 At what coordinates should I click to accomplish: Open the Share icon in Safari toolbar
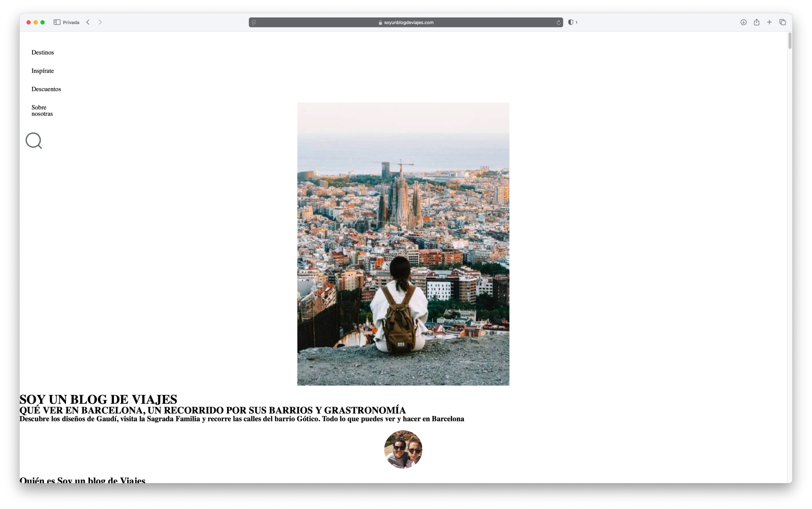(756, 22)
